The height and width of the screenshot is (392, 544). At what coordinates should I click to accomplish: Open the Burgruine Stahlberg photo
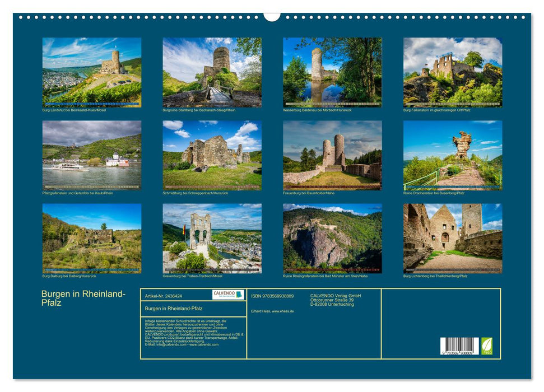[x=212, y=72]
